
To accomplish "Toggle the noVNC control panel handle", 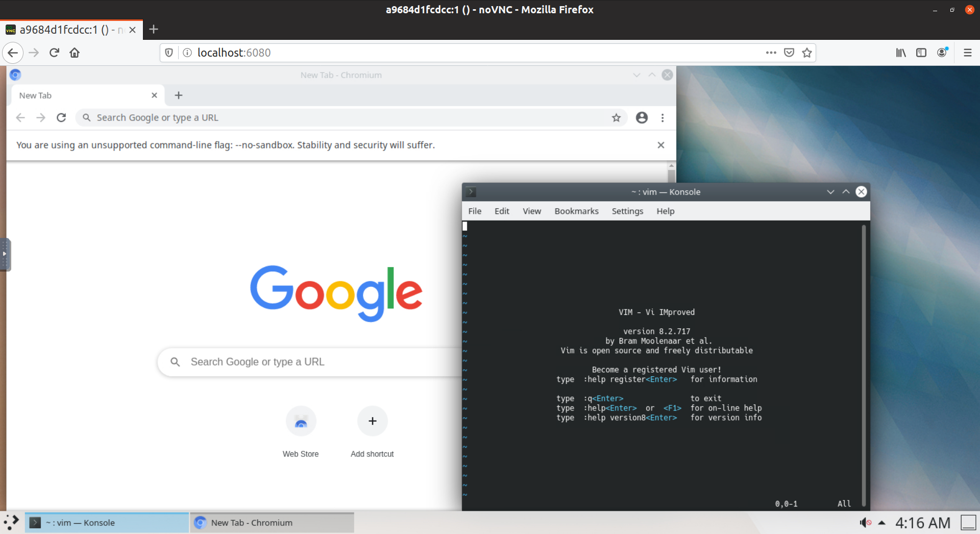I will click(x=5, y=254).
